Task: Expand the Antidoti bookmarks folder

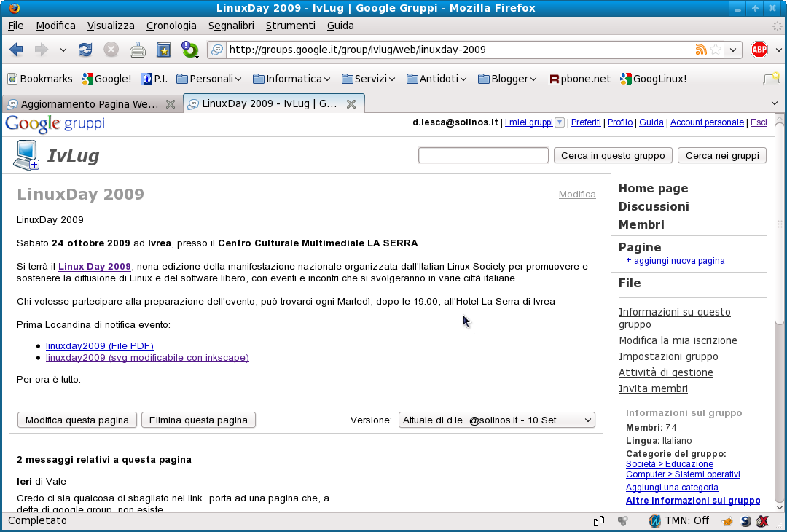Action: tap(436, 79)
